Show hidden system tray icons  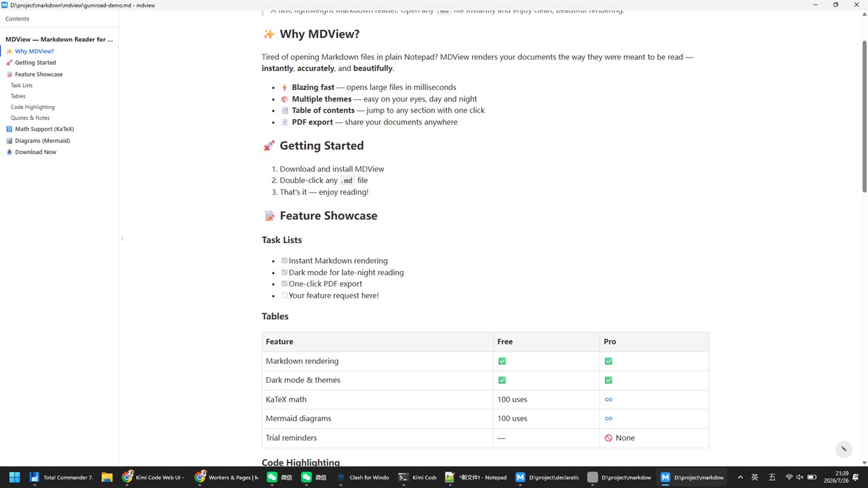pos(740,477)
